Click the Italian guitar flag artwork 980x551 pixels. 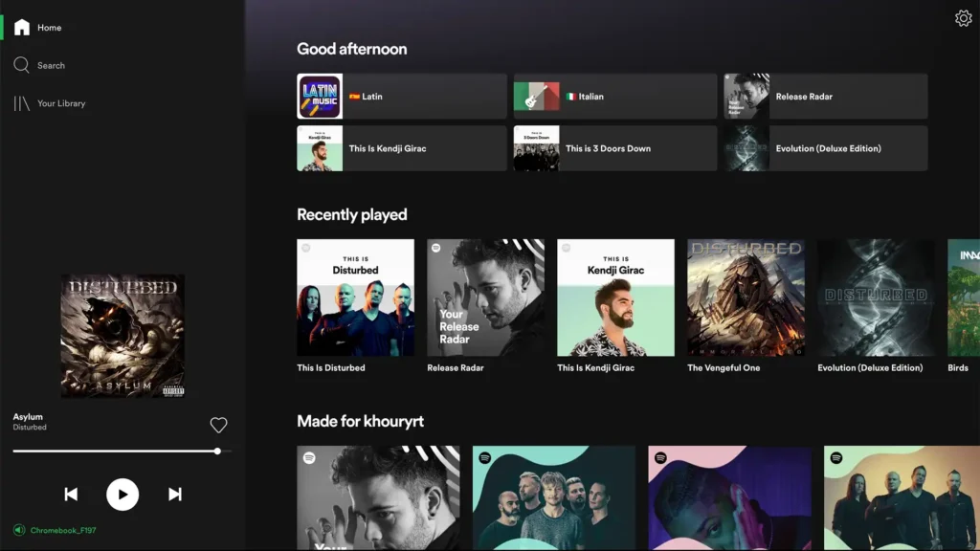click(x=536, y=97)
